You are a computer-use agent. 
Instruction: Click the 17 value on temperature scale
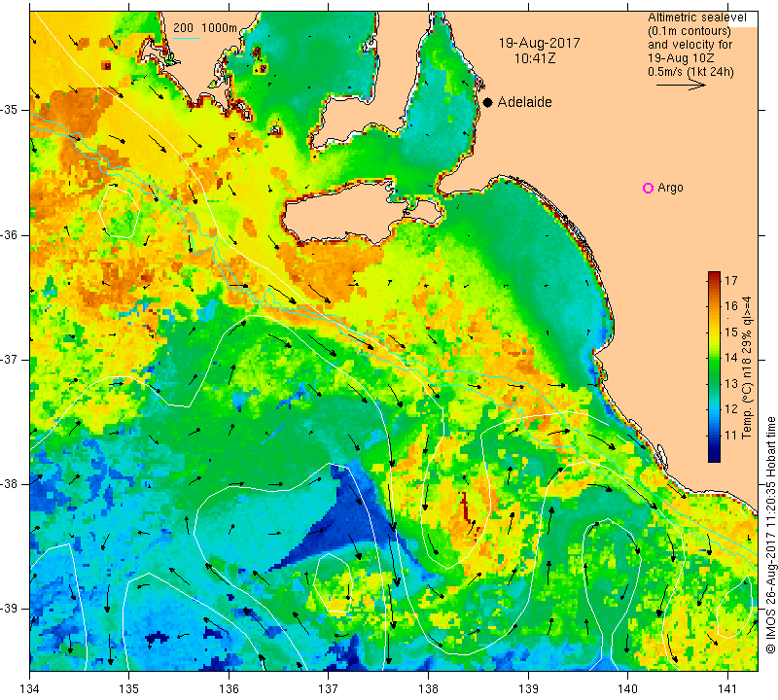point(731,280)
